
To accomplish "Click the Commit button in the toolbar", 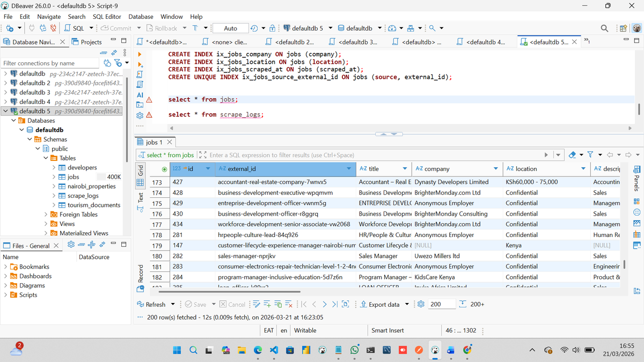I will tap(116, 28).
